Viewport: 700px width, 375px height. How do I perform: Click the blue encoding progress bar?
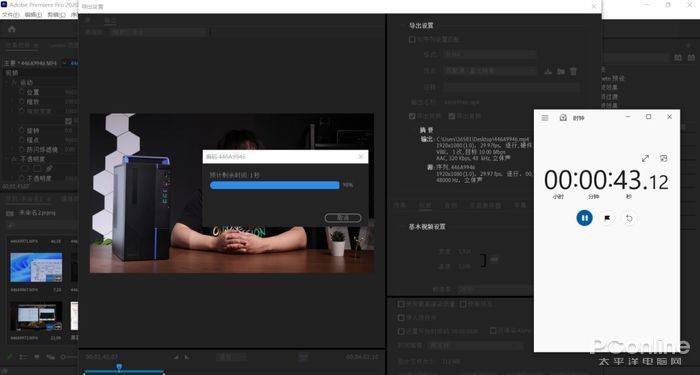(275, 185)
